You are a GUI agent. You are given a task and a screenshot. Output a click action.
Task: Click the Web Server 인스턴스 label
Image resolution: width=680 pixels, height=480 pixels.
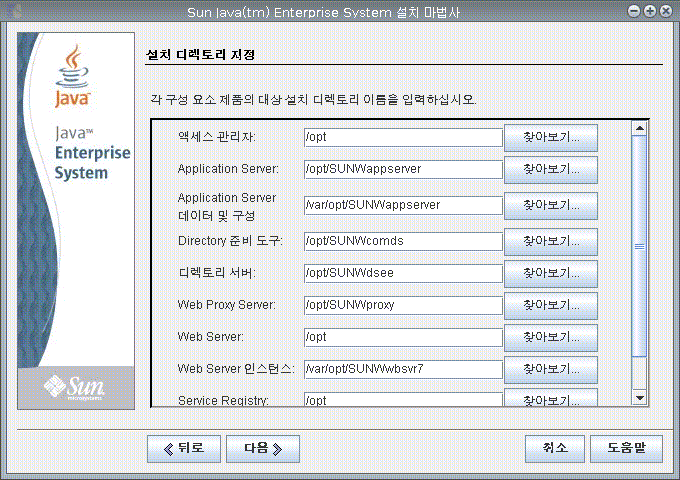point(236,369)
